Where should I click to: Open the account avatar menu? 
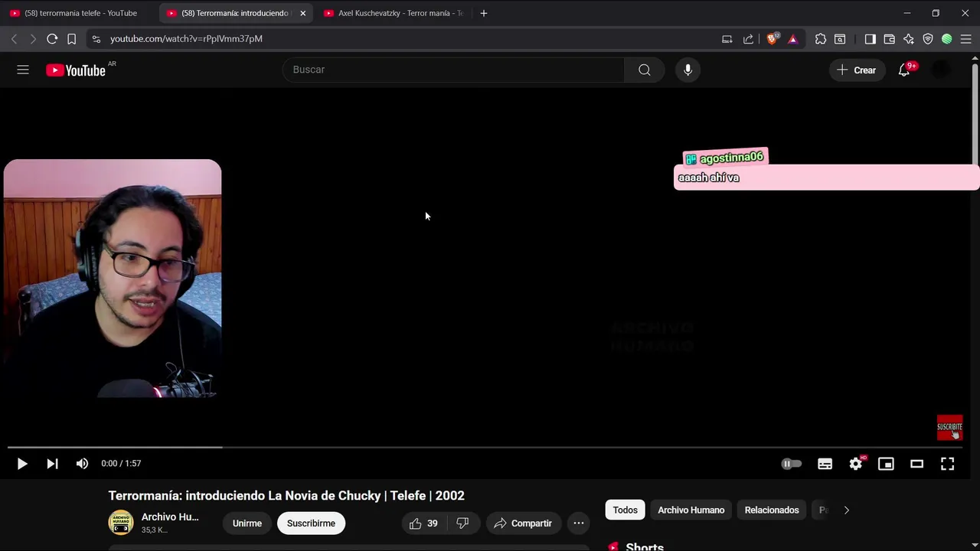(941, 70)
